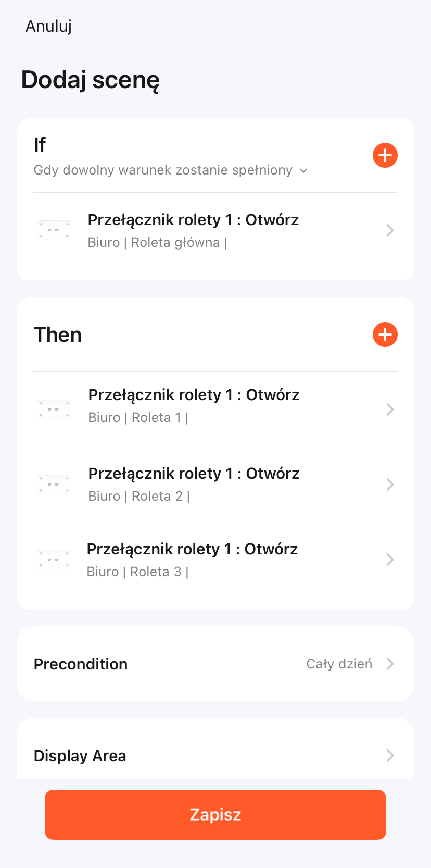Add a new action in Then section

(385, 334)
